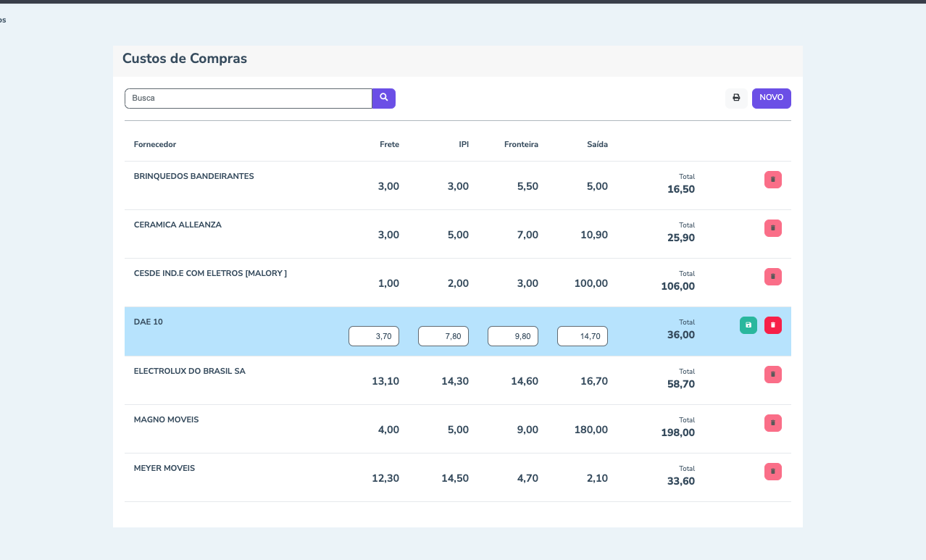Select the MAGNO MOVEIS supplier row
The width and height of the screenshot is (926, 560).
click(166, 420)
